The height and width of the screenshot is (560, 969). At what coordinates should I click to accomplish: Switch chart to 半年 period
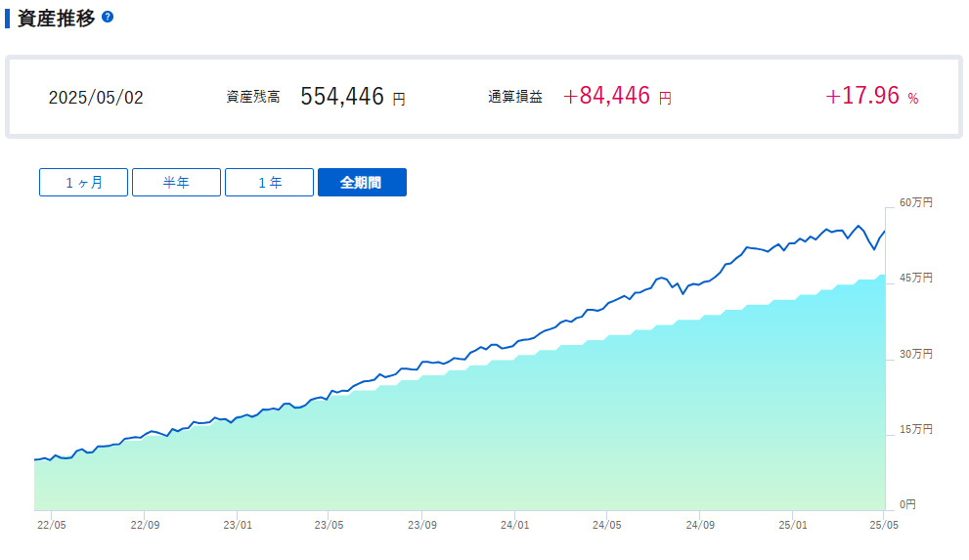pos(176,182)
